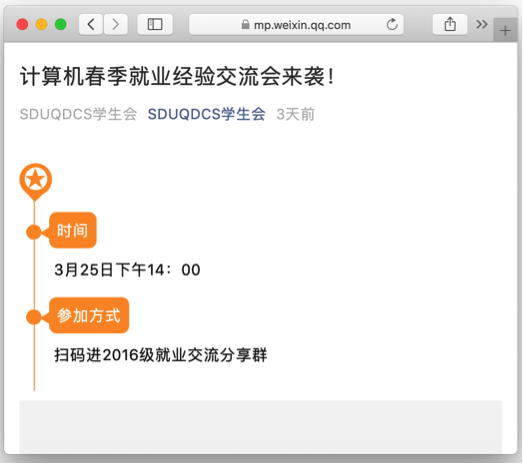The height and width of the screenshot is (464, 523).
Task: Click the gray image placeholder at bottom
Action: coord(261,427)
